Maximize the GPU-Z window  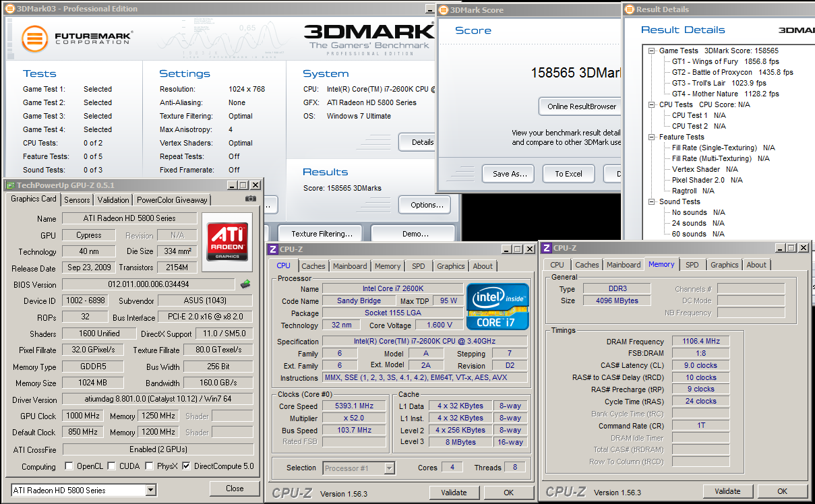pyautogui.click(x=243, y=185)
